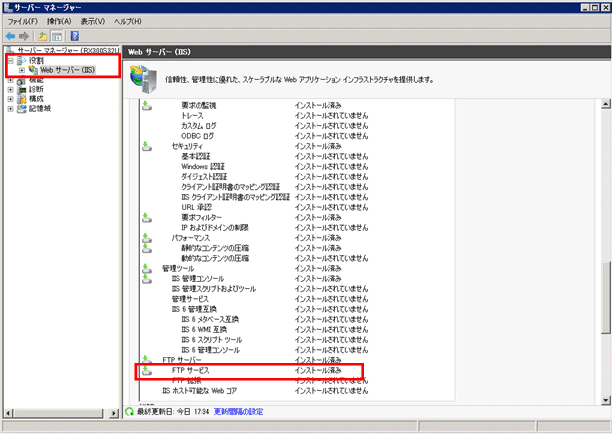
Task: Click the 構成 configuration tree icon
Action: [22, 99]
